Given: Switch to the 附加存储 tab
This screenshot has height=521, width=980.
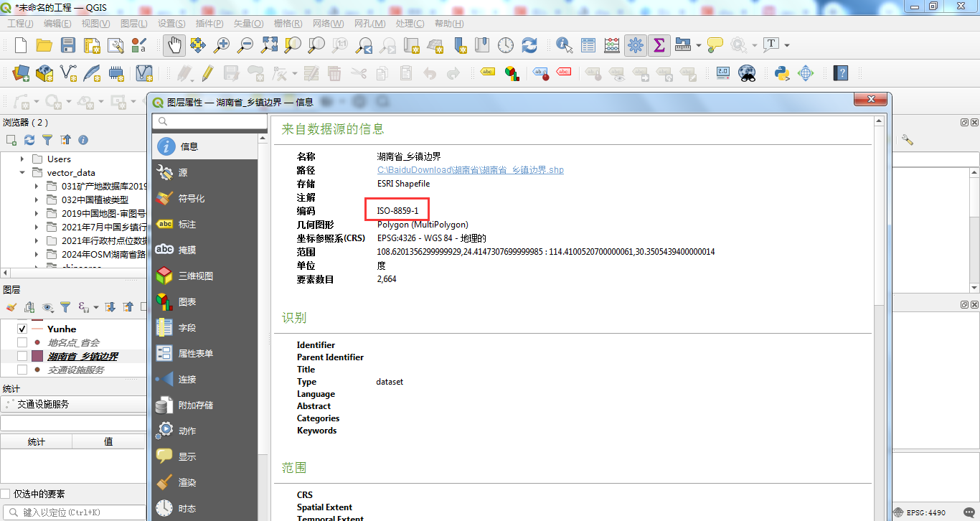Looking at the screenshot, I should pyautogui.click(x=204, y=405).
